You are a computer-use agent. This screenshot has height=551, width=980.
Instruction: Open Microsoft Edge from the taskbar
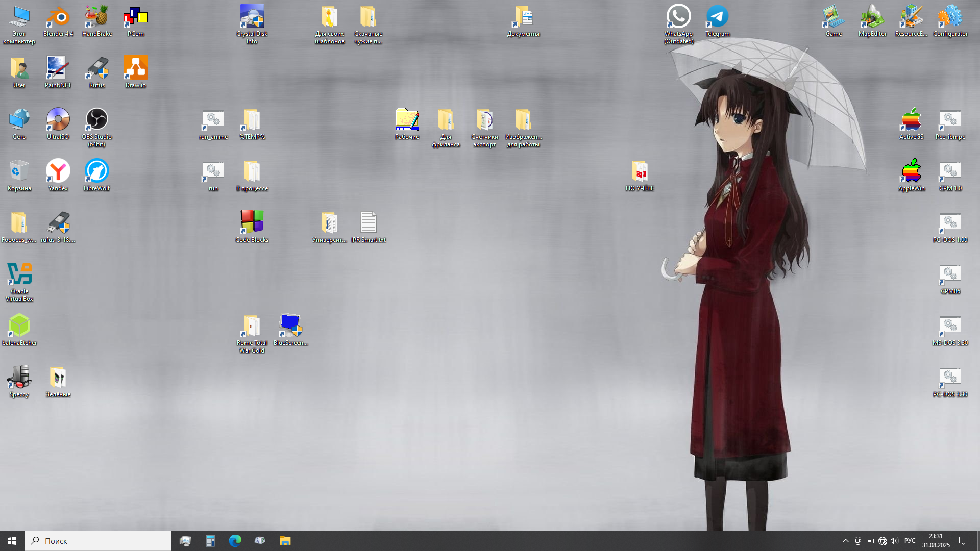(x=235, y=541)
